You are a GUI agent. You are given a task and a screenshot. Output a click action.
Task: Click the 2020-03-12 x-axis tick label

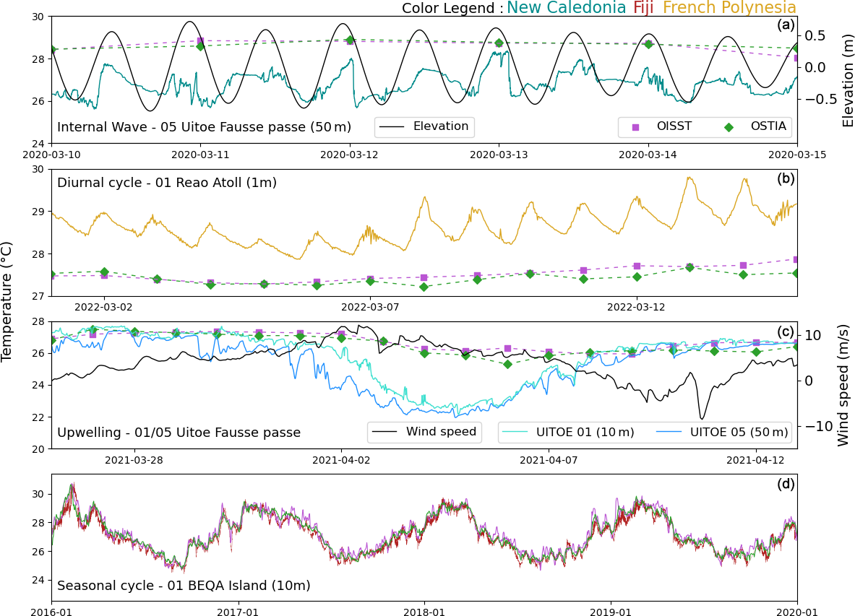tap(350, 154)
